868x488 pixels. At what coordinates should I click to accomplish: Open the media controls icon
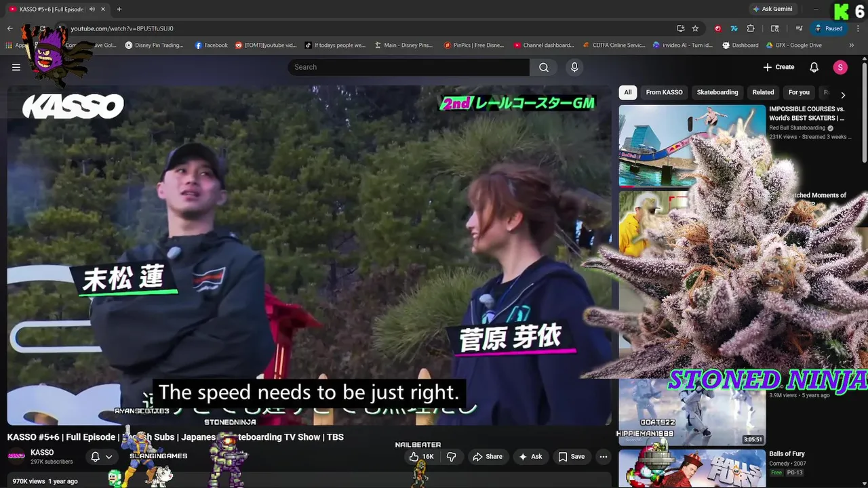(x=800, y=28)
